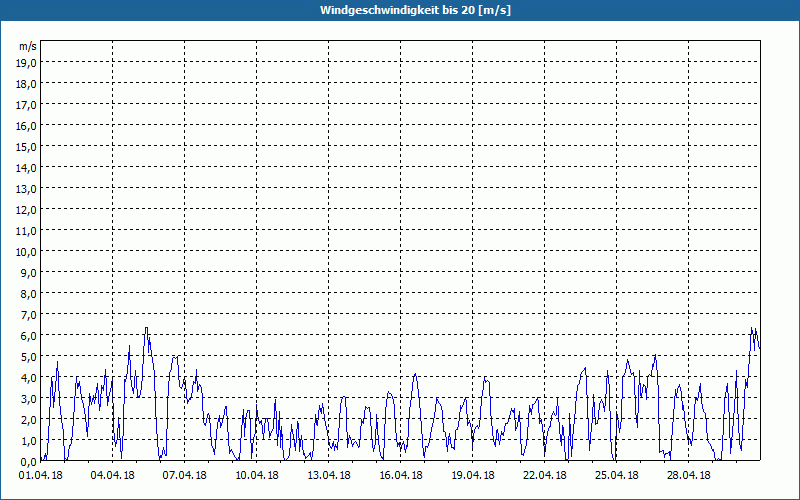
Task: Click the 17,0 y-axis label
Action: coord(26,105)
